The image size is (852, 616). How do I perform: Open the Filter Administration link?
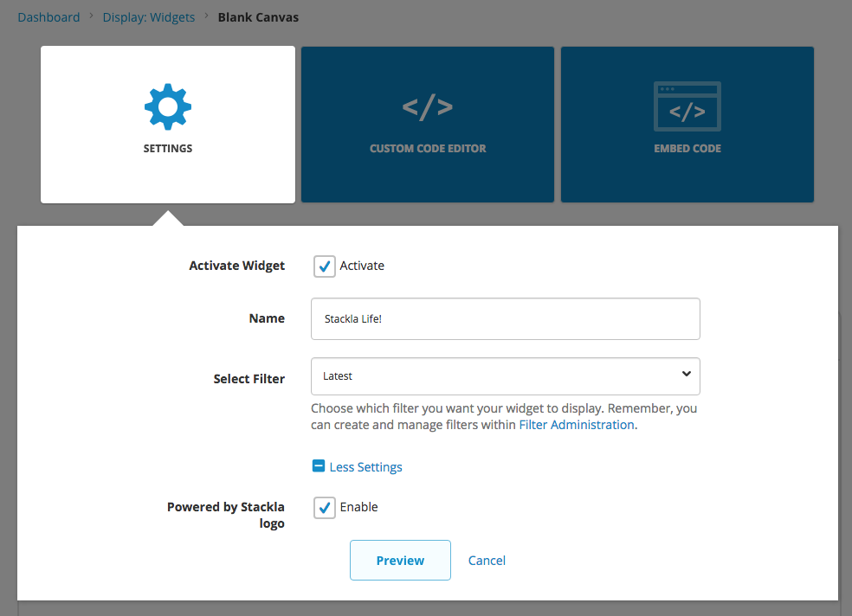pyautogui.click(x=577, y=425)
